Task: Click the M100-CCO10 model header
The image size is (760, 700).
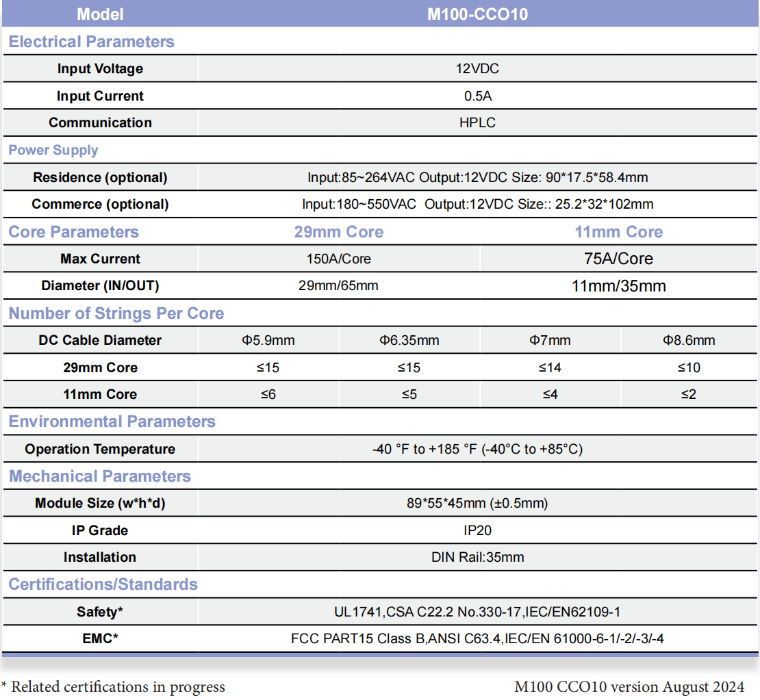Action: (477, 14)
